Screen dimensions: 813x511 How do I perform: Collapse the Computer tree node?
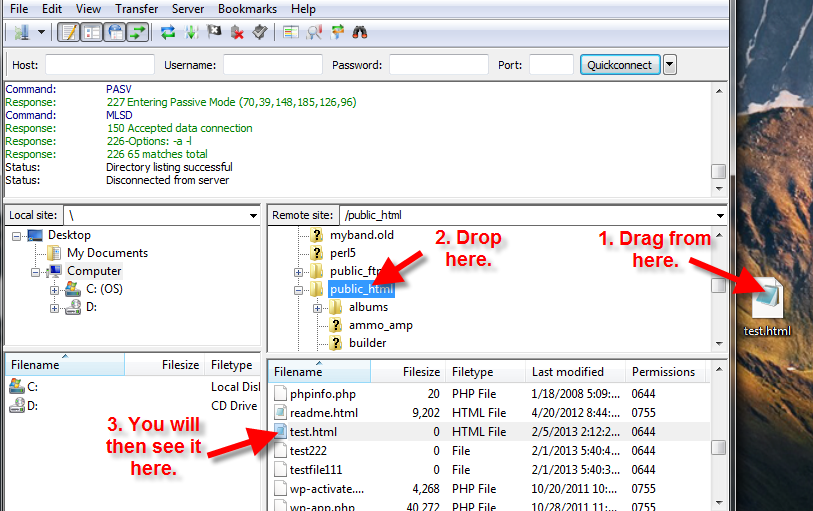(x=36, y=271)
